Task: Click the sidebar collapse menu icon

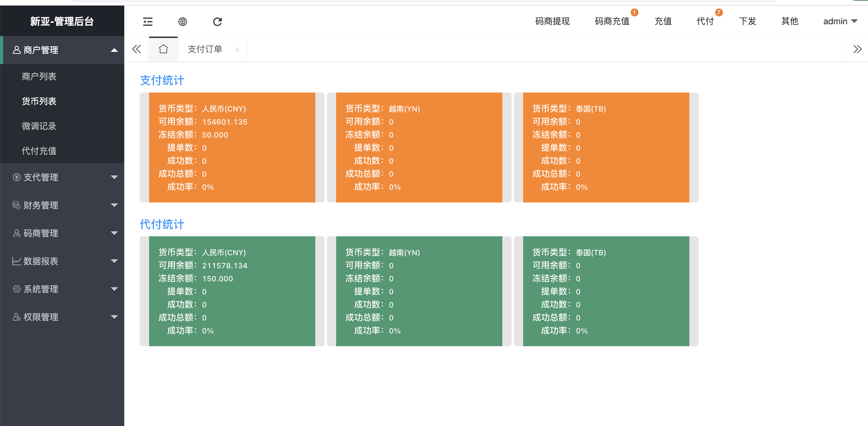Action: pyautogui.click(x=148, y=21)
